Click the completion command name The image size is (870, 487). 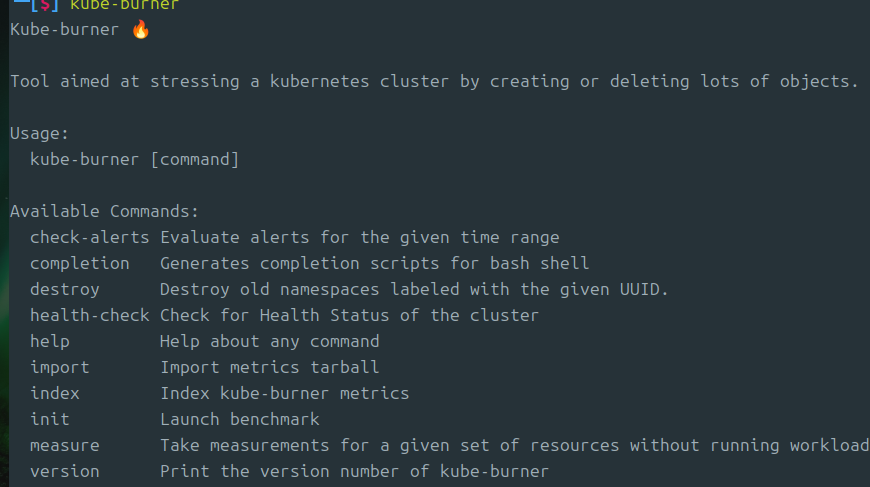click(80, 263)
